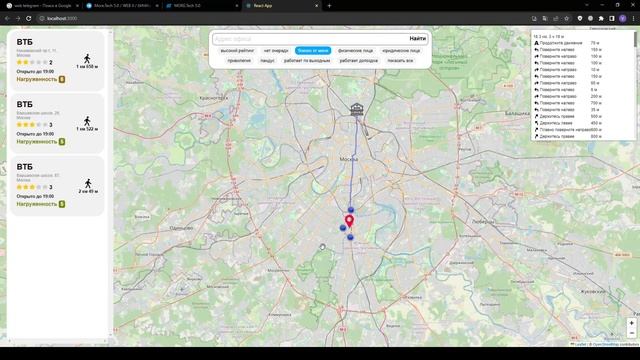This screenshot has width=640, height=360.
Task: Select route step 'Поверните направо' 200 м
Action: pos(568,96)
